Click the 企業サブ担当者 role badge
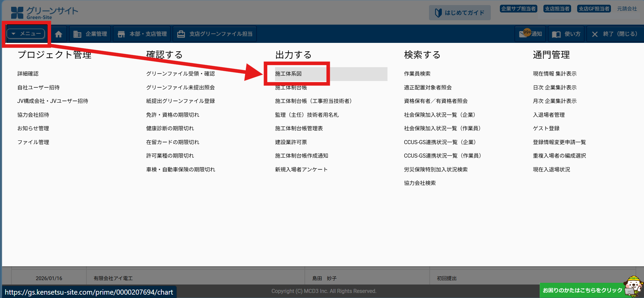644x298 pixels. (x=518, y=9)
